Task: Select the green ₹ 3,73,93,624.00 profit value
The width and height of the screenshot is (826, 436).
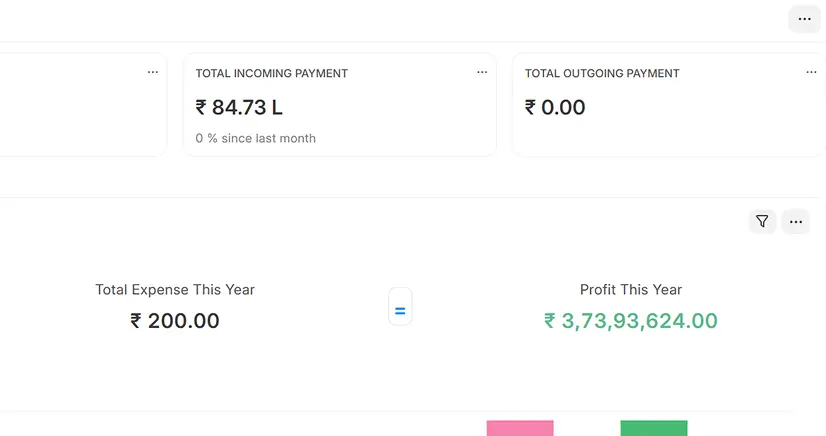Action: point(631,321)
